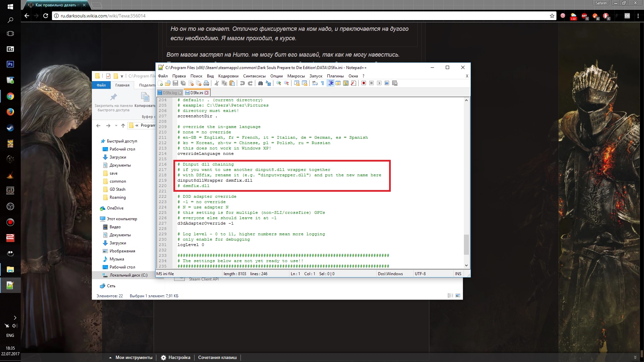Open Find with the binoculars icon

coord(260,83)
